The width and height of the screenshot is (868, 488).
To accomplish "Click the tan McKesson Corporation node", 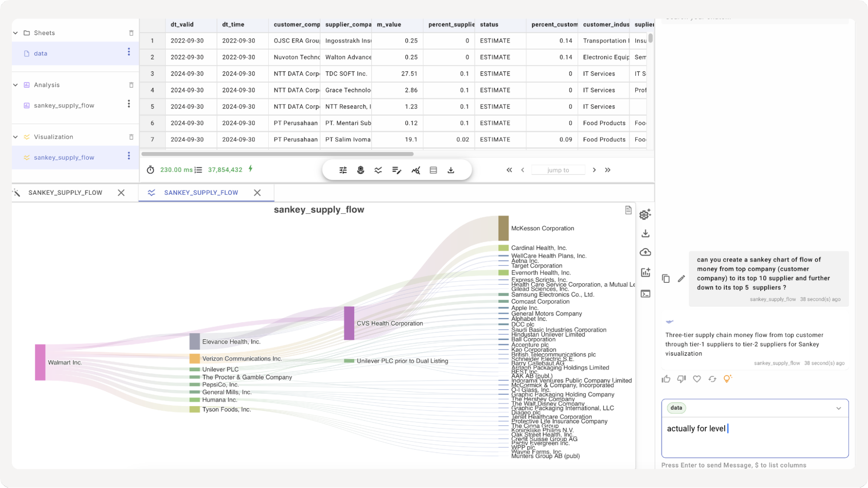I will pyautogui.click(x=503, y=228).
